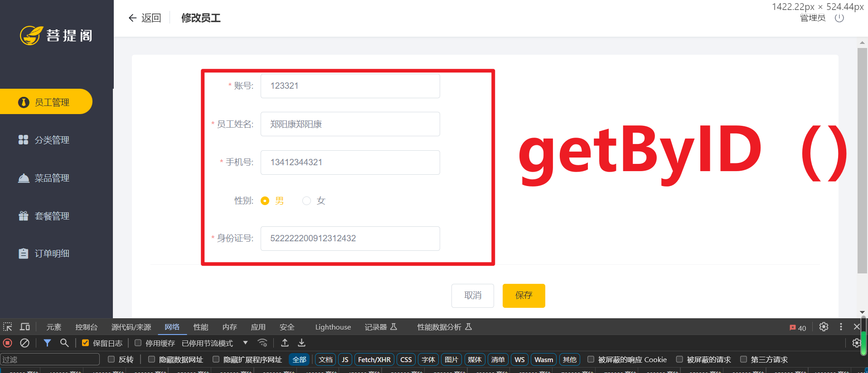Select the 男 gender radio button
Screen dimensions: 868x373
[265, 201]
